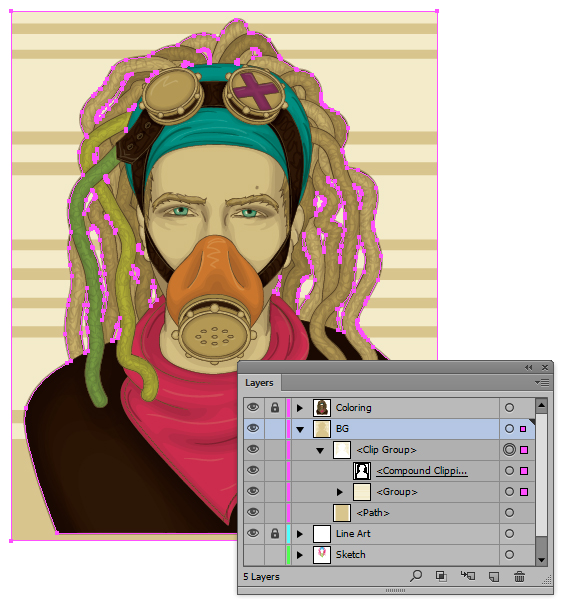The image size is (565, 605).
Task: Click Sketch layer thumbnail
Action: (x=321, y=554)
